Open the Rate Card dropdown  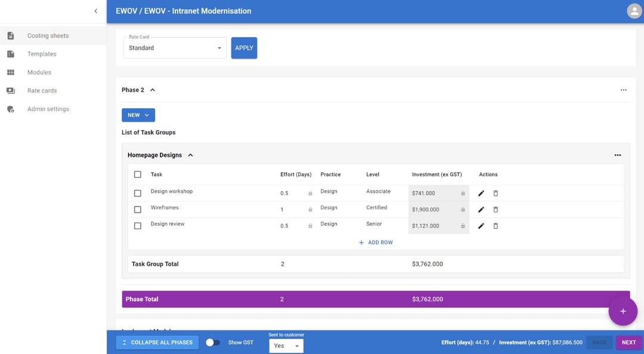click(174, 47)
